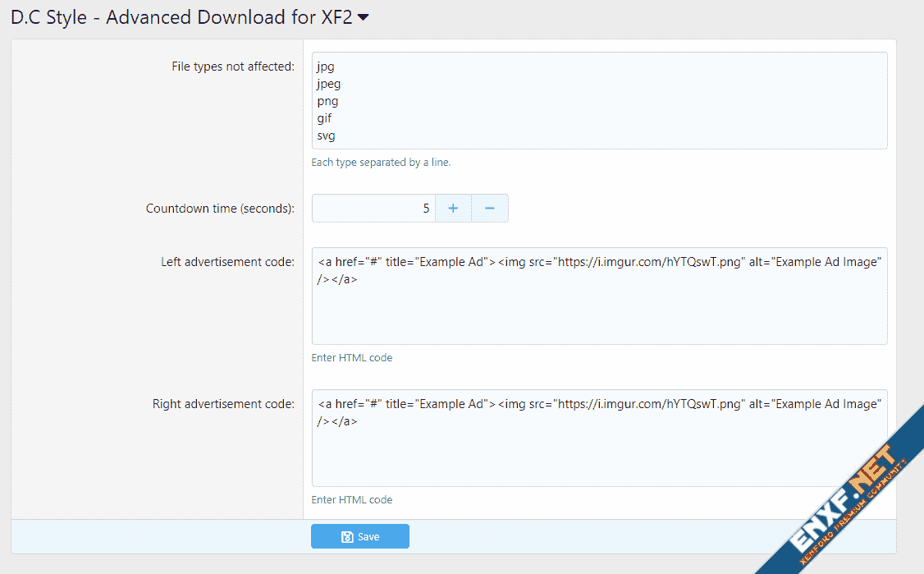Click the 'svg' line in file types

pos(326,135)
